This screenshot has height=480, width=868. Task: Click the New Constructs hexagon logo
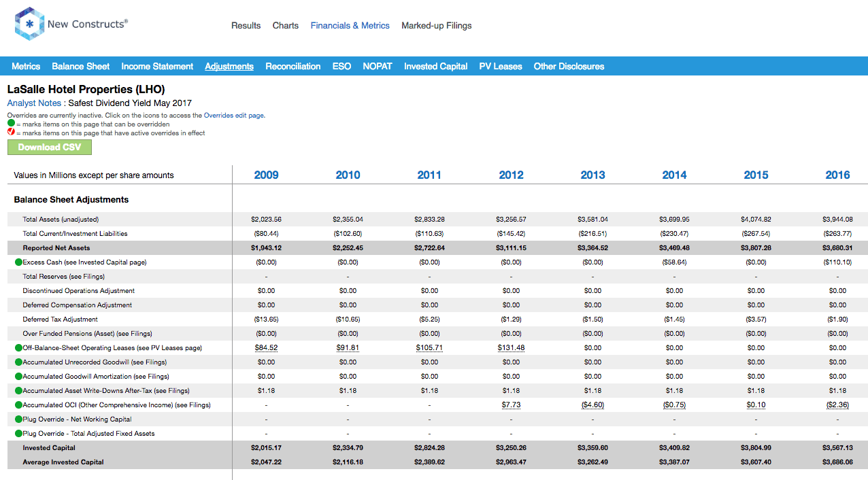[29, 24]
